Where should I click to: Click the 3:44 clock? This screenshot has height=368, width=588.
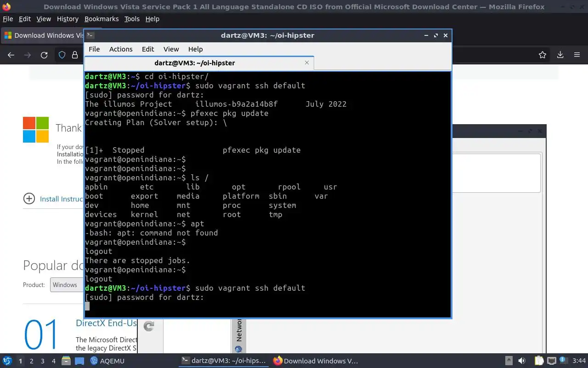tap(579, 361)
